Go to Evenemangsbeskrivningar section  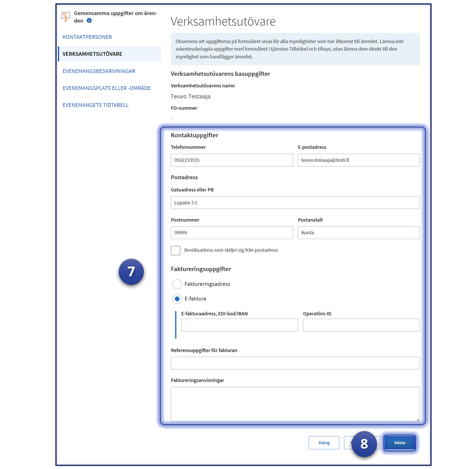coord(99,71)
